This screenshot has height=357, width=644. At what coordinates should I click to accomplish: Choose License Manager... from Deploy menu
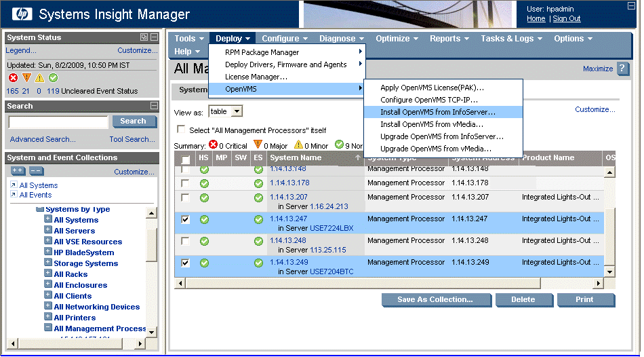(286, 77)
